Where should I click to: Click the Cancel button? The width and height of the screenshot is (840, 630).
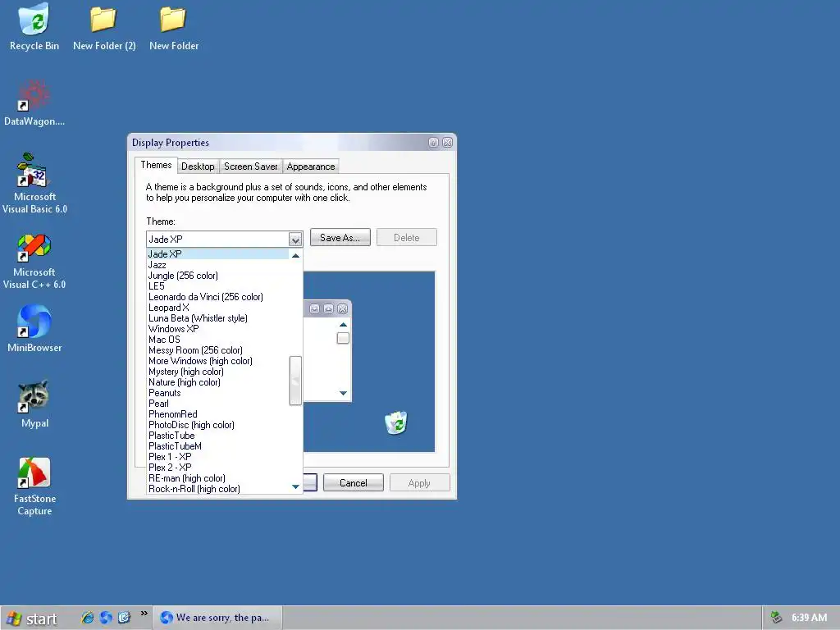click(353, 482)
